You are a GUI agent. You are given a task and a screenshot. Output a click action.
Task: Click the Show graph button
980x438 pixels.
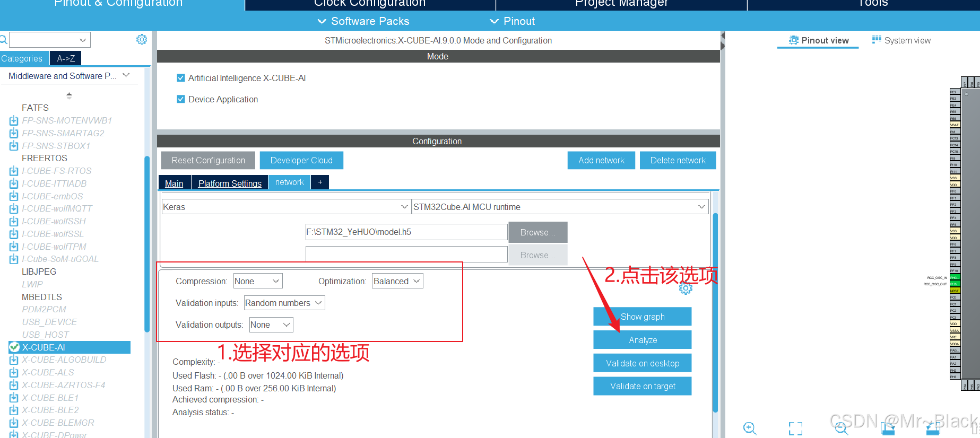643,317
